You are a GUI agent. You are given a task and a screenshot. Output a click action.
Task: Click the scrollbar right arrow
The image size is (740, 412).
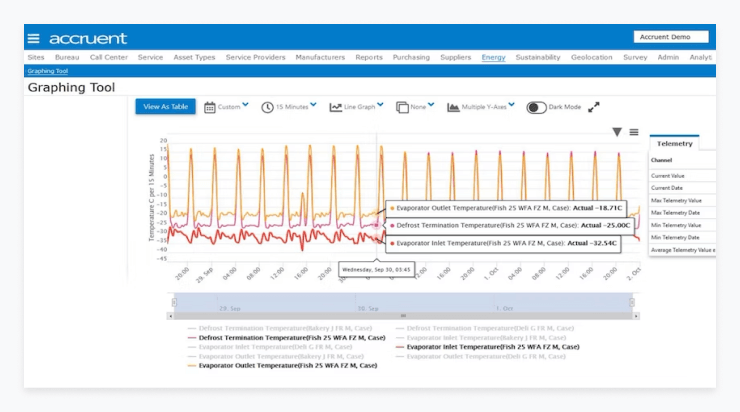(636, 316)
